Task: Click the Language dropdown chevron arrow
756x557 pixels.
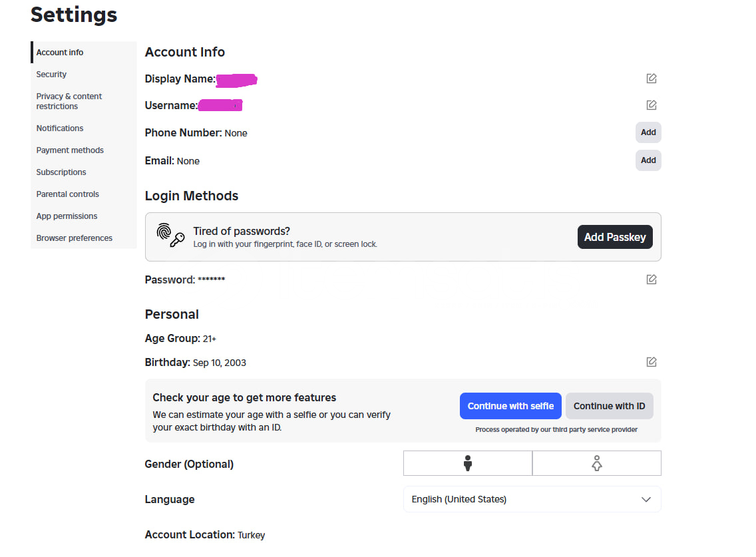Action: 646,499
